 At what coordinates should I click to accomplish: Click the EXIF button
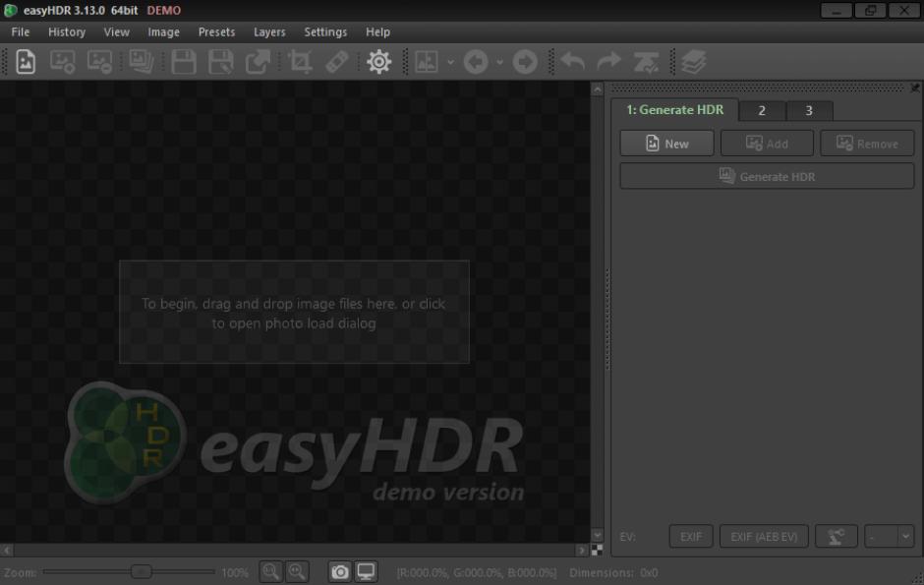pyautogui.click(x=691, y=536)
